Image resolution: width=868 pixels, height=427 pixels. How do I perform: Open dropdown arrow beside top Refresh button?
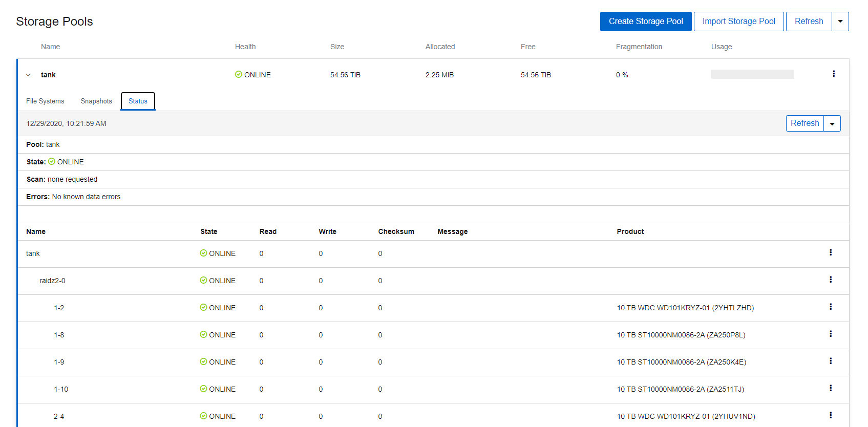point(840,22)
